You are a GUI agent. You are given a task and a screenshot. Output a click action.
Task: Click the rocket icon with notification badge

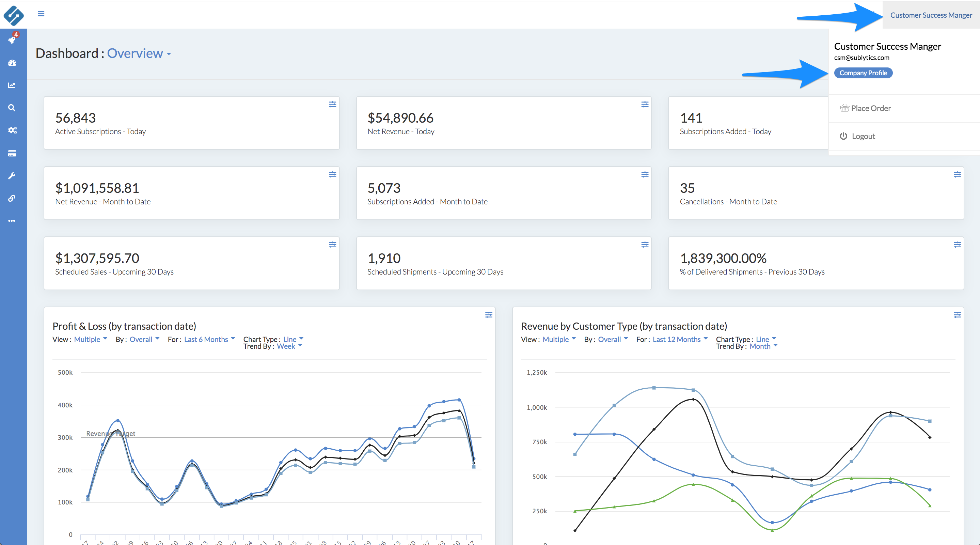tap(12, 40)
